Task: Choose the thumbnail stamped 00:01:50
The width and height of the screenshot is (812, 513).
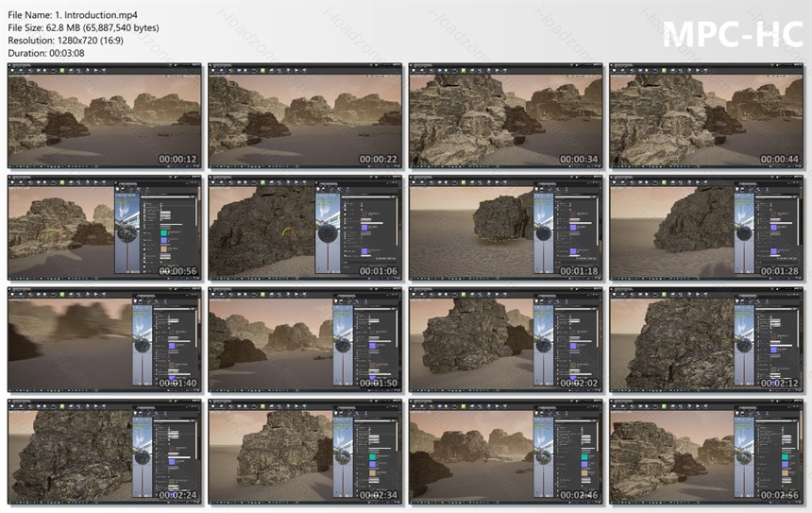Action: (x=305, y=339)
